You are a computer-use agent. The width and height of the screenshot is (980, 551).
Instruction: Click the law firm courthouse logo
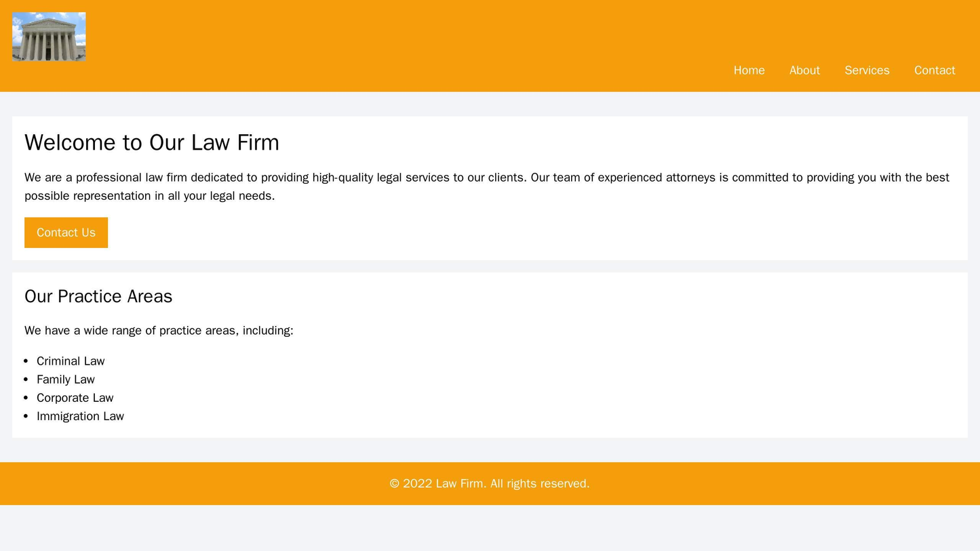coord(47,35)
